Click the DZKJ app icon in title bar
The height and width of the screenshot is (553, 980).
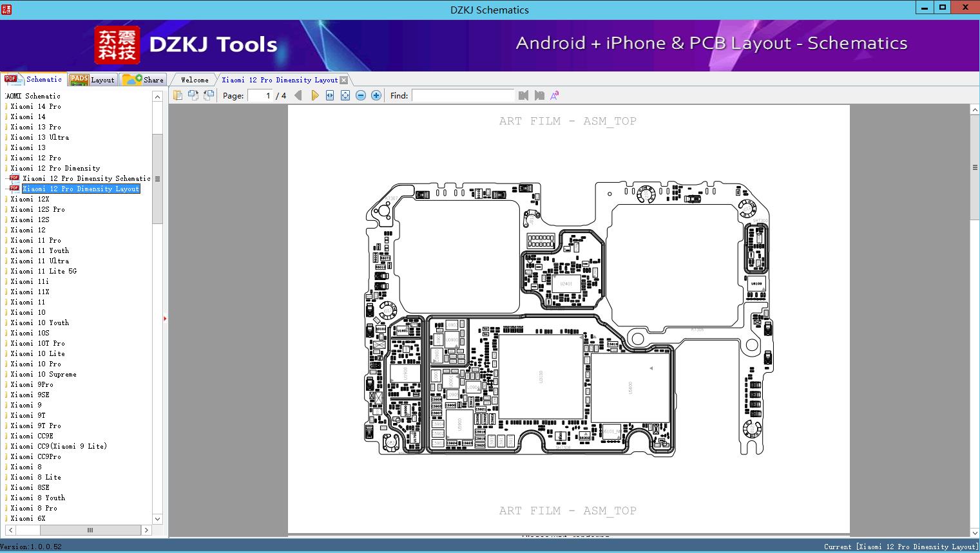[6, 10]
